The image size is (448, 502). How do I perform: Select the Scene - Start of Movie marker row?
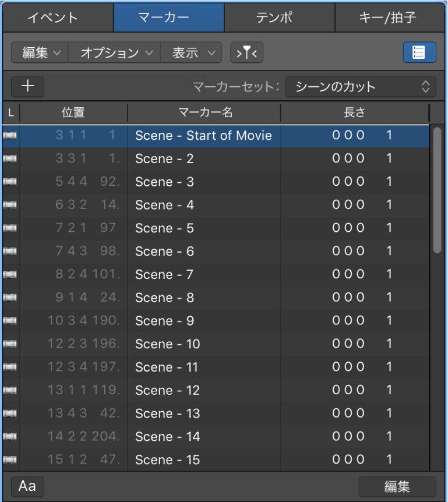click(203, 136)
